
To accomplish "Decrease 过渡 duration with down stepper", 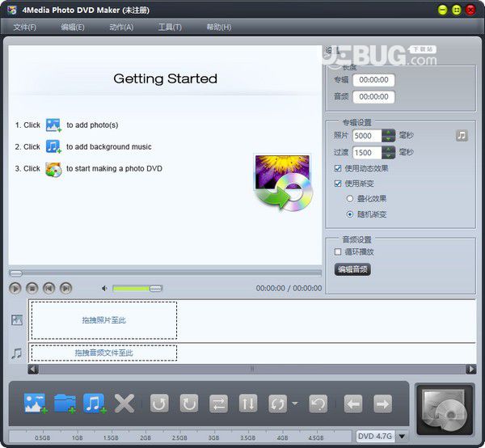I will pyautogui.click(x=388, y=155).
